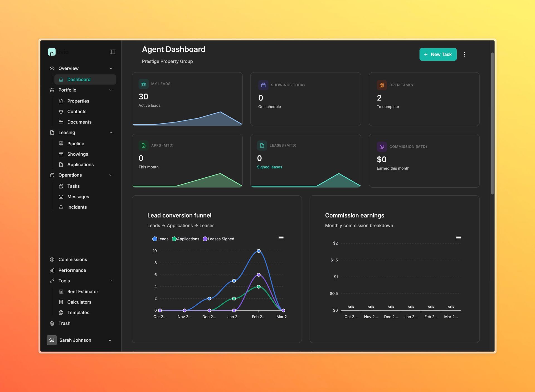
Task: Select the Rent Estimator tool
Action: [82, 291]
